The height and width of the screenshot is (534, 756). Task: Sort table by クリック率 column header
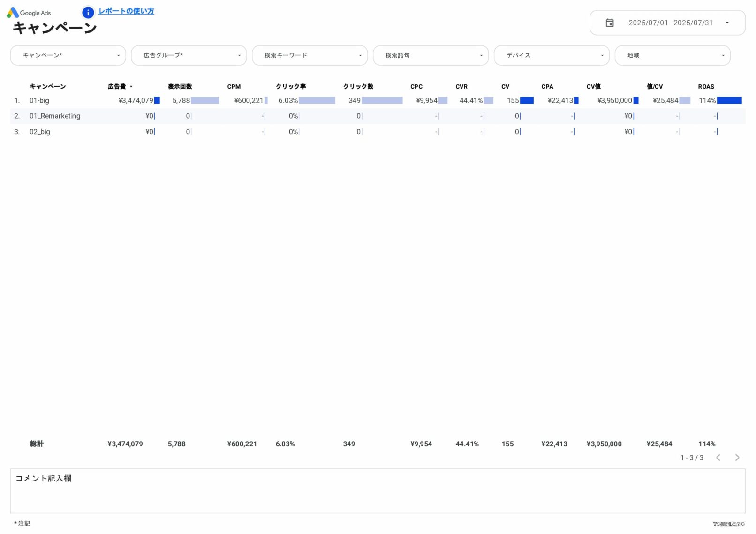coord(291,87)
